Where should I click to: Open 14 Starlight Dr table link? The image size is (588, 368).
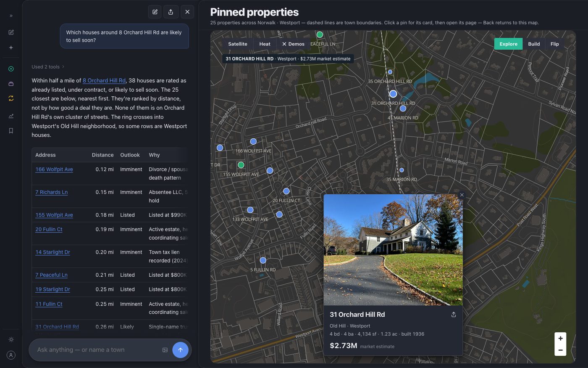[x=52, y=252]
